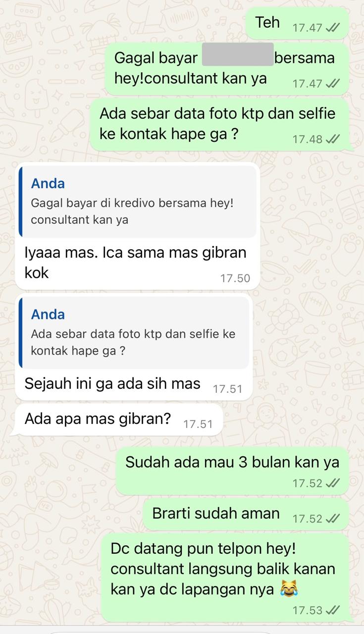
Task: Select the message "Sudah ada mau 3 bulan kan ya"
Action: coord(232,472)
